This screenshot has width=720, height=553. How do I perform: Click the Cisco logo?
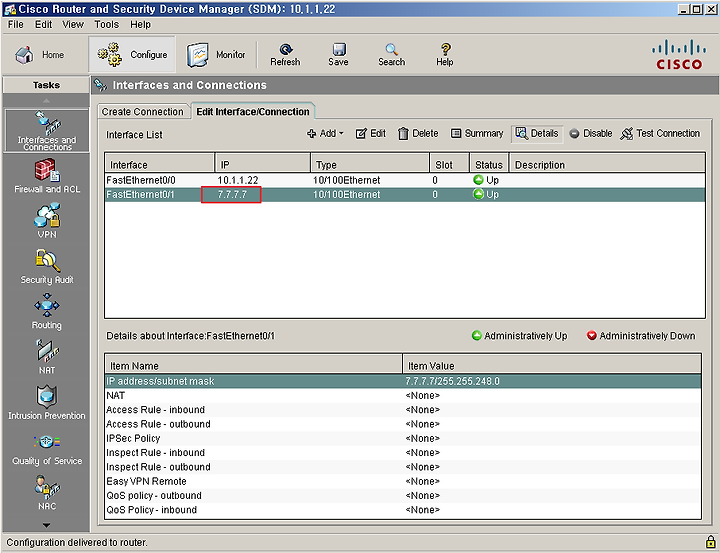[x=679, y=55]
